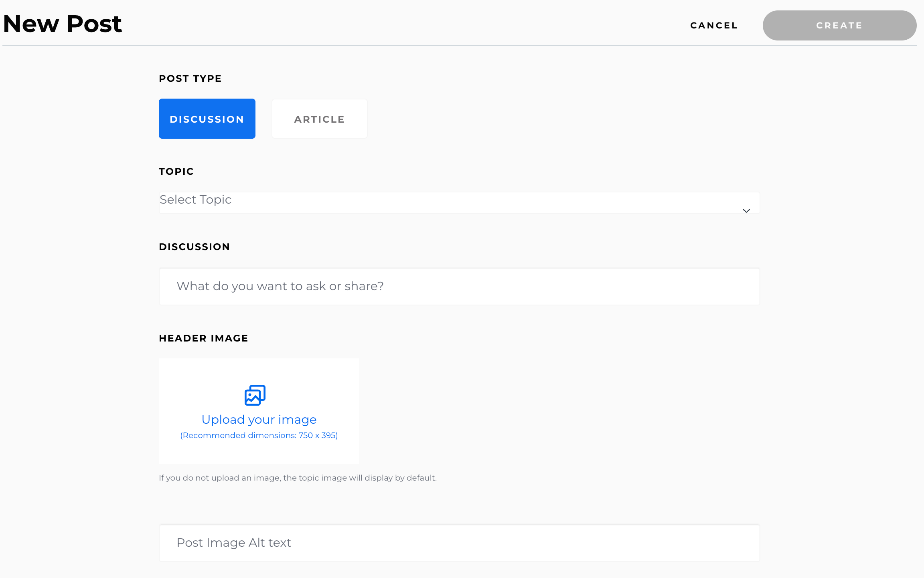The height and width of the screenshot is (578, 924).
Task: Focus the Post Image Alt text field
Action: 459,543
